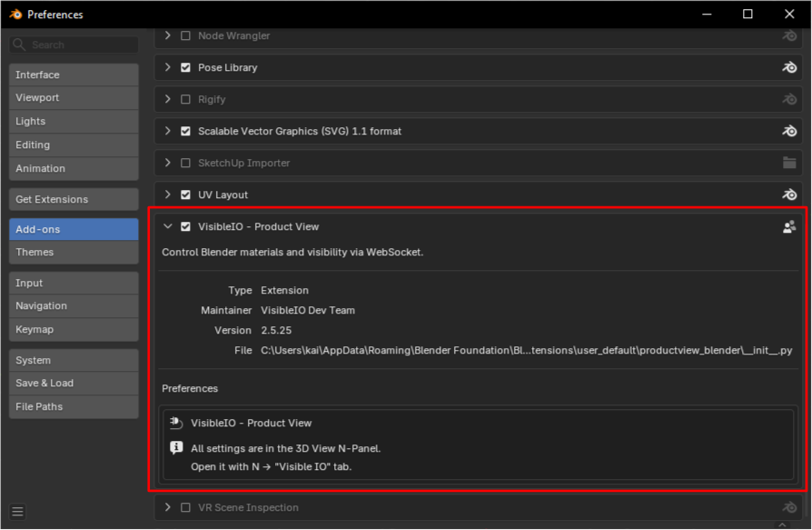
Task: Enable the VR Scene Inspection checkbox
Action: pos(185,507)
